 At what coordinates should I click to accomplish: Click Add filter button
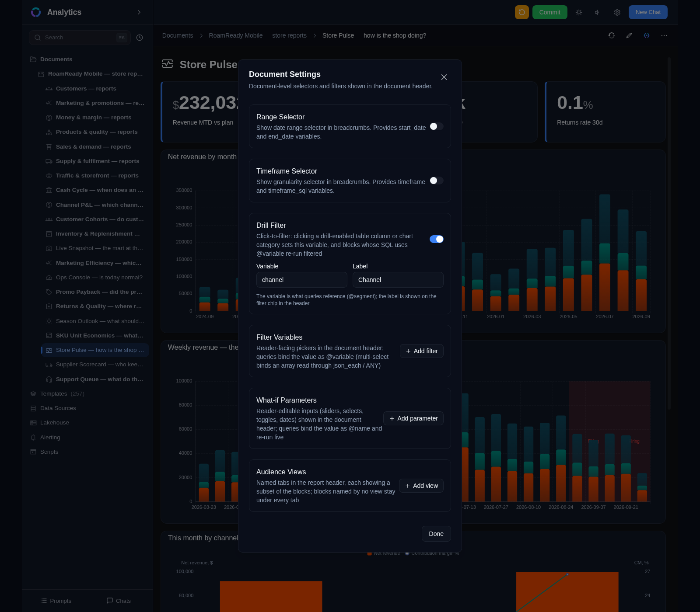(422, 351)
